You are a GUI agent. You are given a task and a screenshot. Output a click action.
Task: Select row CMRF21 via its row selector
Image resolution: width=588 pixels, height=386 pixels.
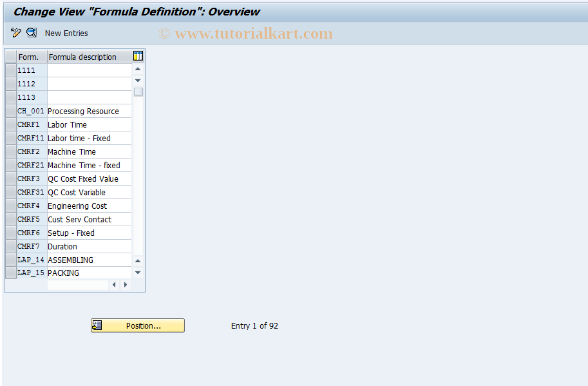click(11, 165)
